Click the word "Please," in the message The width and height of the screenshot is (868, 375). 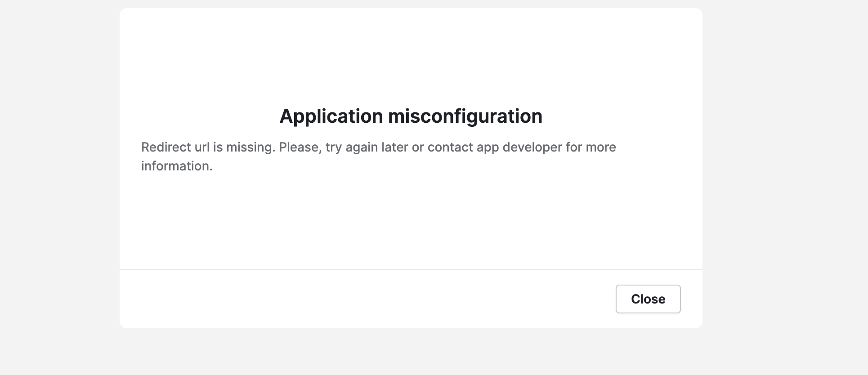click(x=300, y=147)
